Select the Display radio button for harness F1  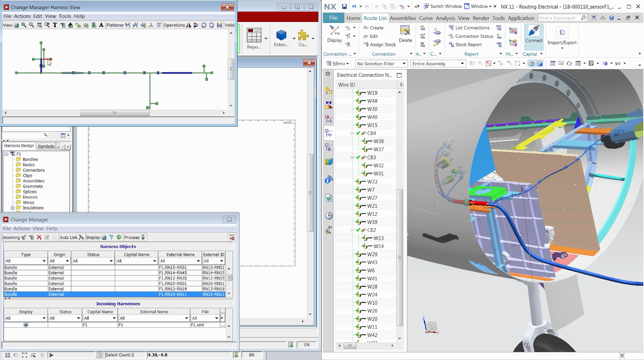click(26, 325)
